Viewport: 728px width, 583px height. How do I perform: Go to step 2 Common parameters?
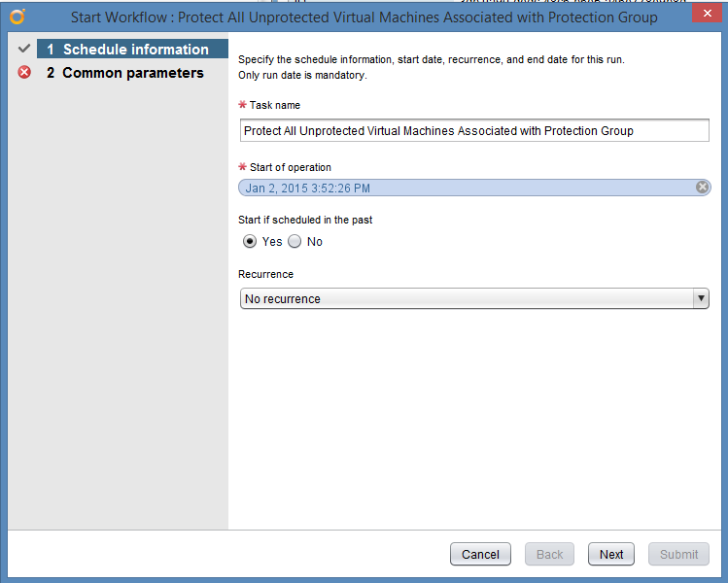tap(132, 73)
